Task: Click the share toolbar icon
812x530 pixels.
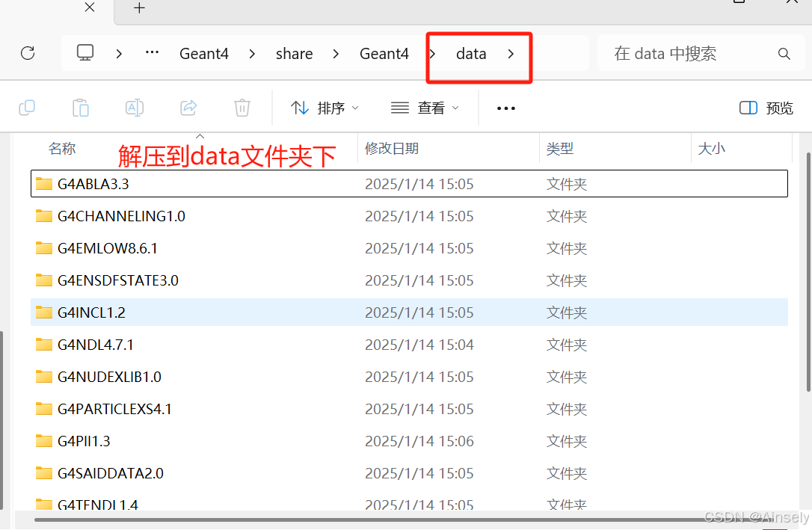Action: tap(188, 108)
